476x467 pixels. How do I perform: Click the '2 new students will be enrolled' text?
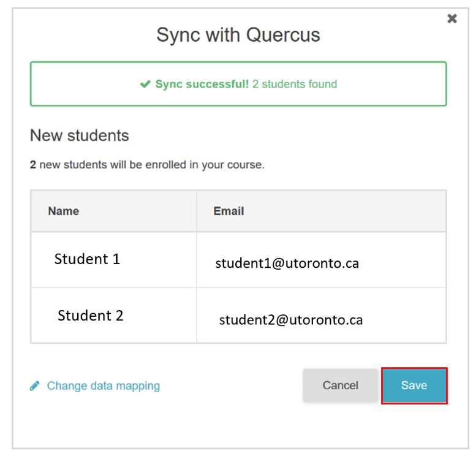point(147,165)
